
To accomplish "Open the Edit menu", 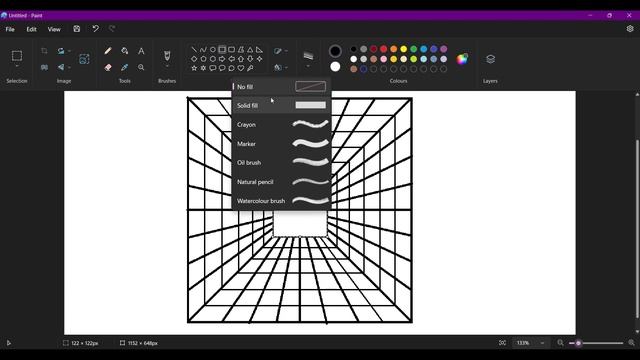I will point(31,29).
